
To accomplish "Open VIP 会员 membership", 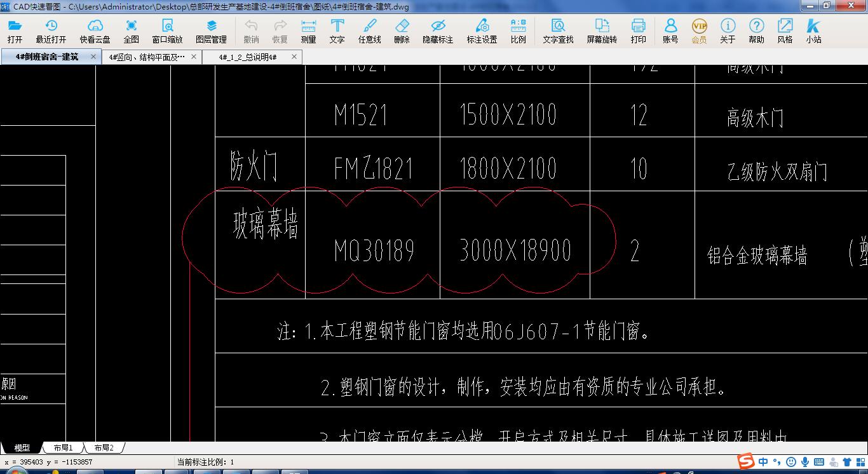I will coord(699,30).
